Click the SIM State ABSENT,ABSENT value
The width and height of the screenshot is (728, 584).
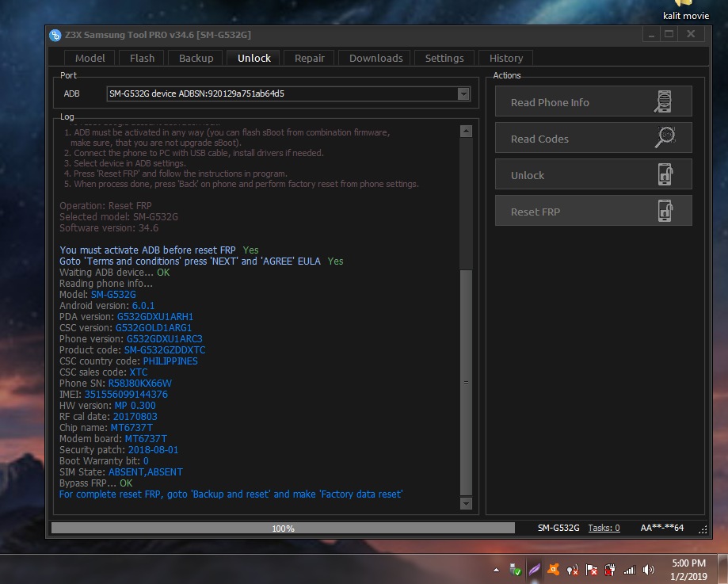[x=145, y=472]
